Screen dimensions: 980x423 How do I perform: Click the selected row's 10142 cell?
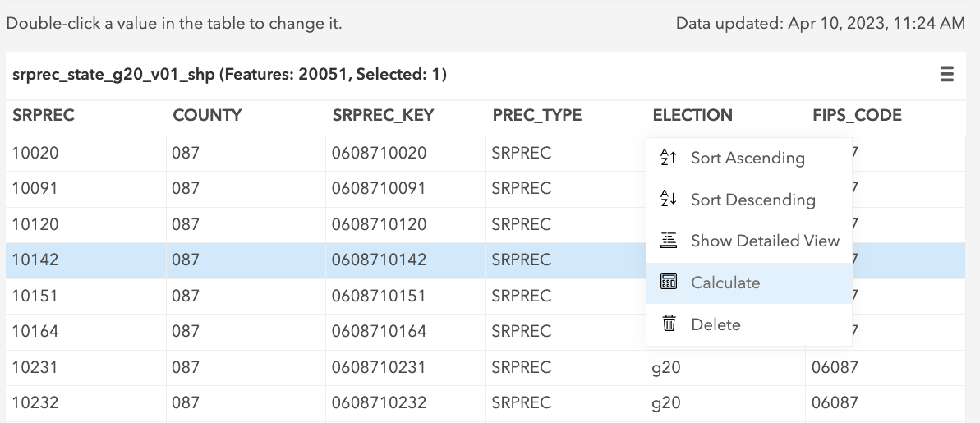coord(35,260)
